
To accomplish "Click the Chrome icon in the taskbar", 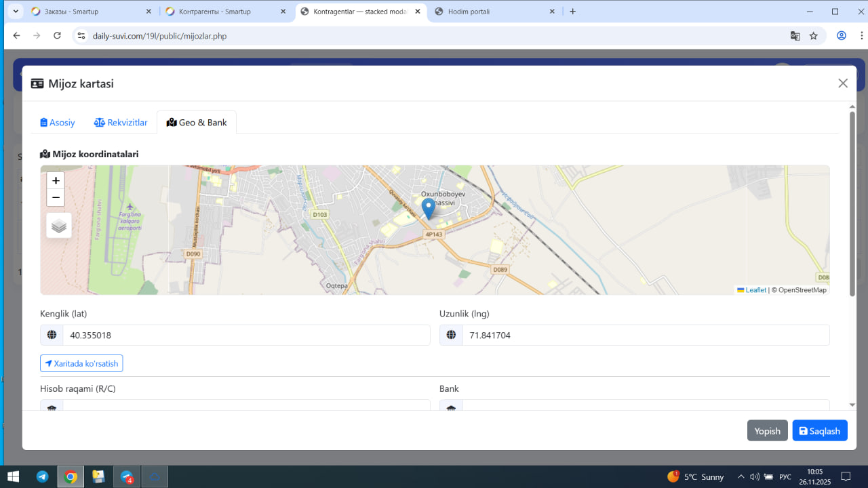I will tap(71, 476).
